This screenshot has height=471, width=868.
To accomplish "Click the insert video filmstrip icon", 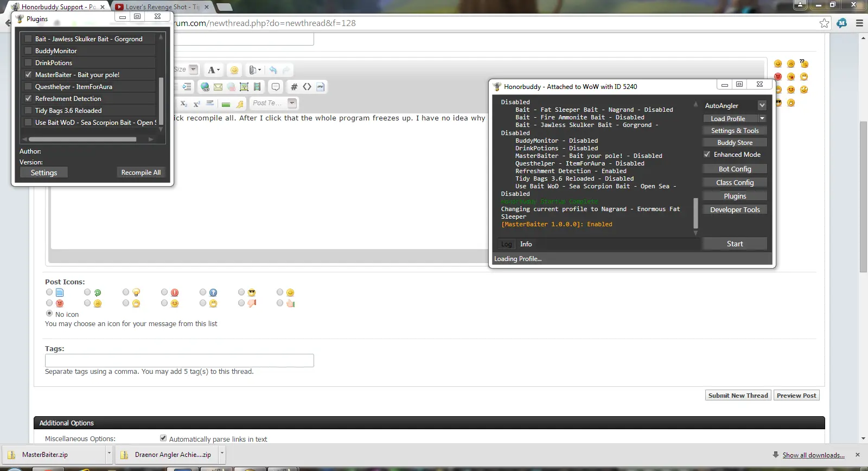I will coord(257,87).
